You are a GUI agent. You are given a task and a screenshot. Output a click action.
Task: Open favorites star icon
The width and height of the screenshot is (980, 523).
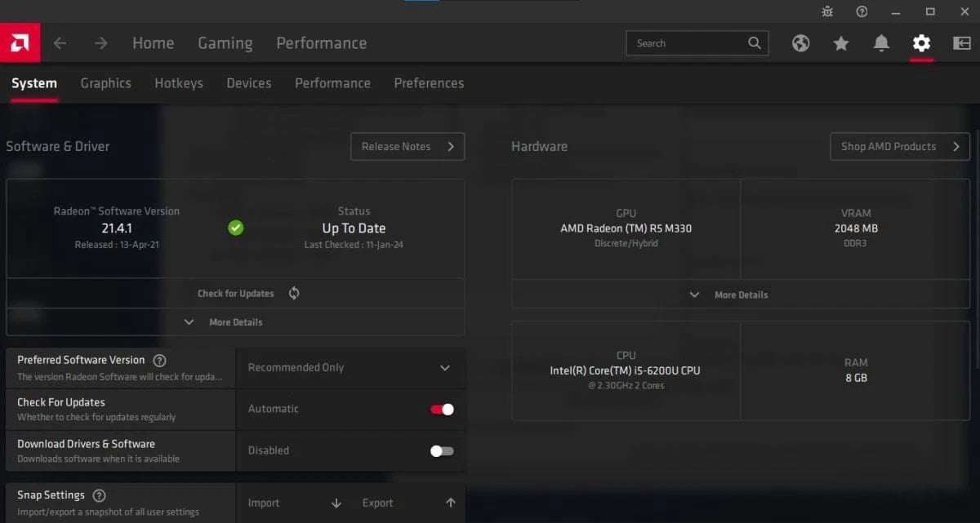click(x=841, y=43)
